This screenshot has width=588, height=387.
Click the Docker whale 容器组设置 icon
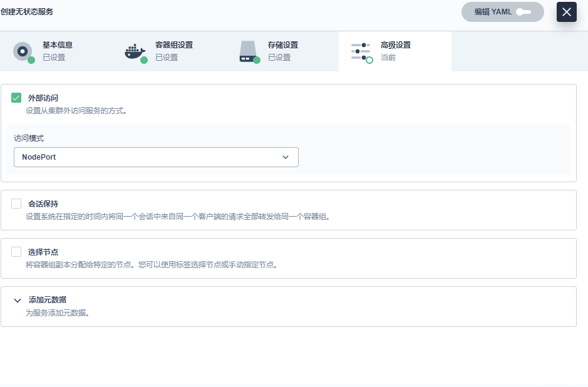tap(135, 51)
